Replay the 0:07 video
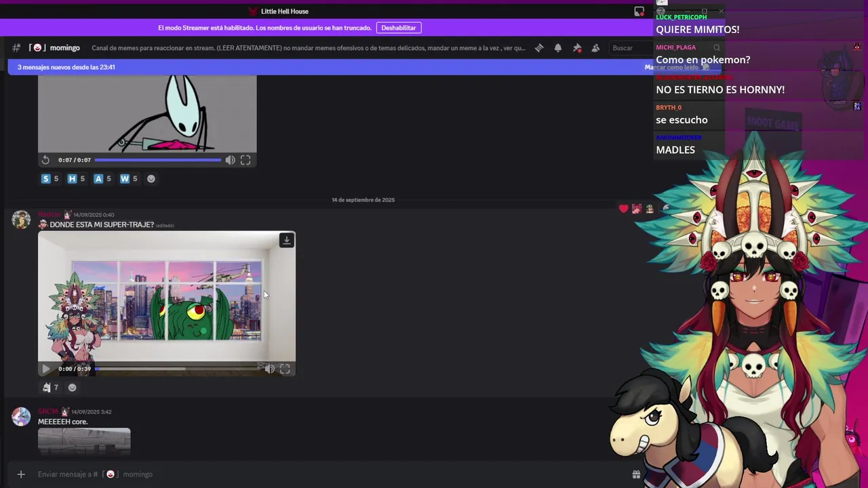Viewport: 868px width, 488px height. [x=45, y=160]
